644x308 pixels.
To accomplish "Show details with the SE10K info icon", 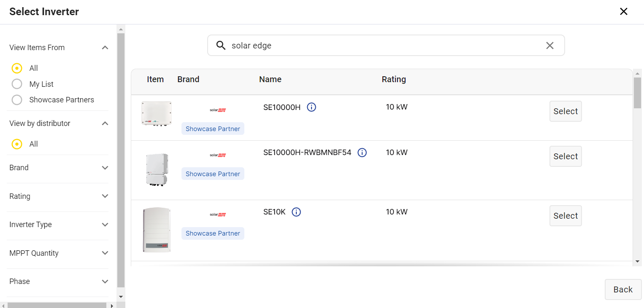I will (x=296, y=212).
